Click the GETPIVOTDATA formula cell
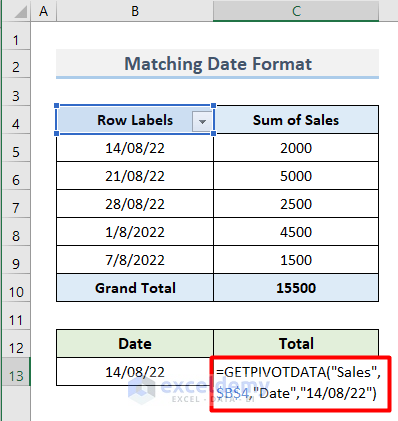The height and width of the screenshot is (421, 398). (300, 383)
